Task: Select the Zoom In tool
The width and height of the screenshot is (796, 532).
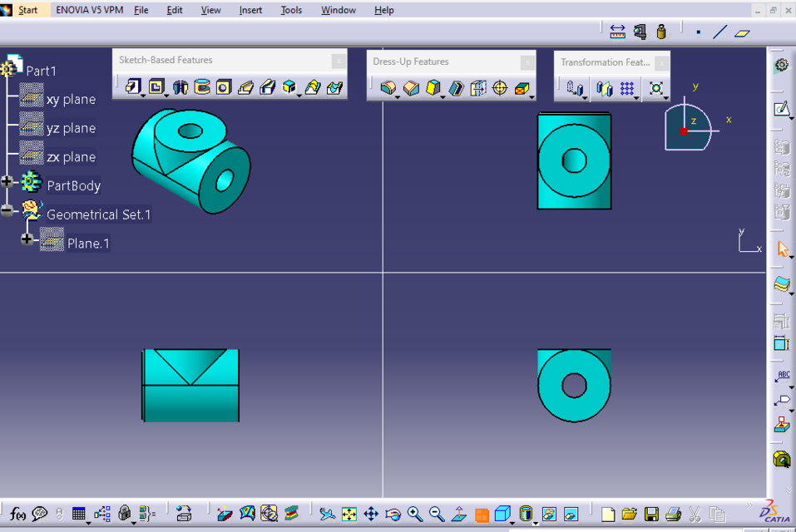Action: click(x=413, y=514)
